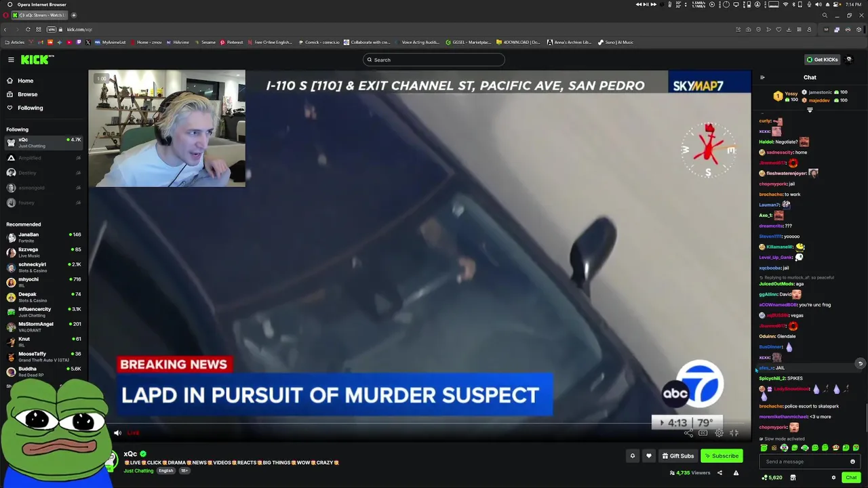Click the Get KICKs button
868x488 pixels.
click(822, 60)
